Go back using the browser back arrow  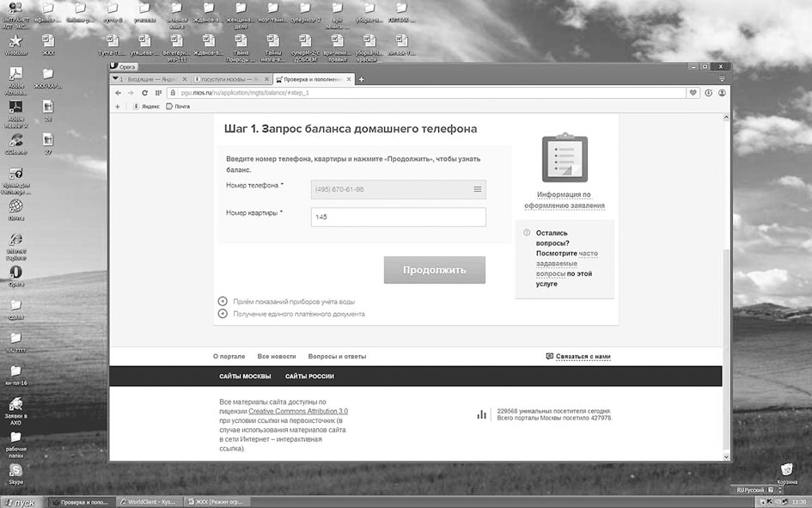[118, 92]
